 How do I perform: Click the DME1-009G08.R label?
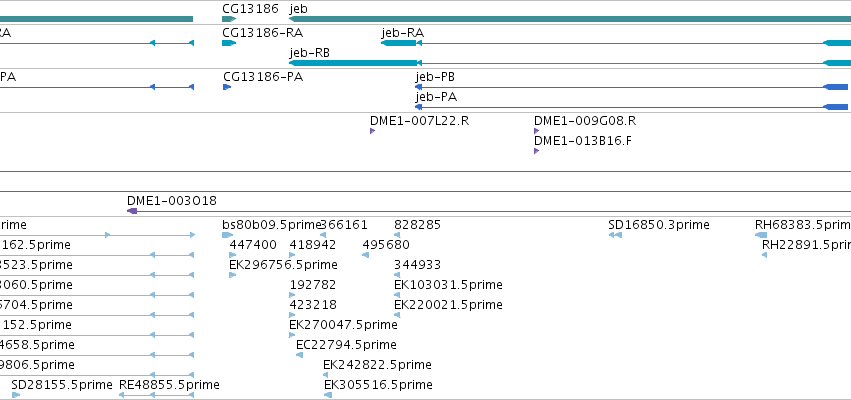point(585,121)
